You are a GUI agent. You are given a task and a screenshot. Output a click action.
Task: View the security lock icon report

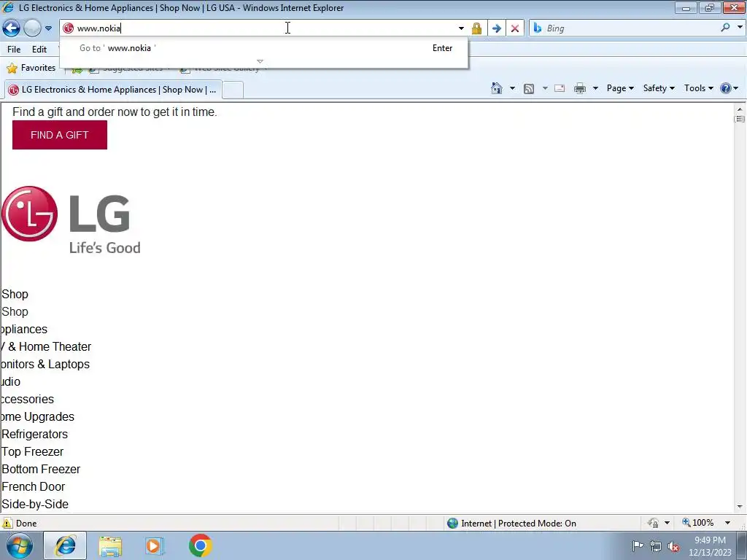[x=476, y=28]
